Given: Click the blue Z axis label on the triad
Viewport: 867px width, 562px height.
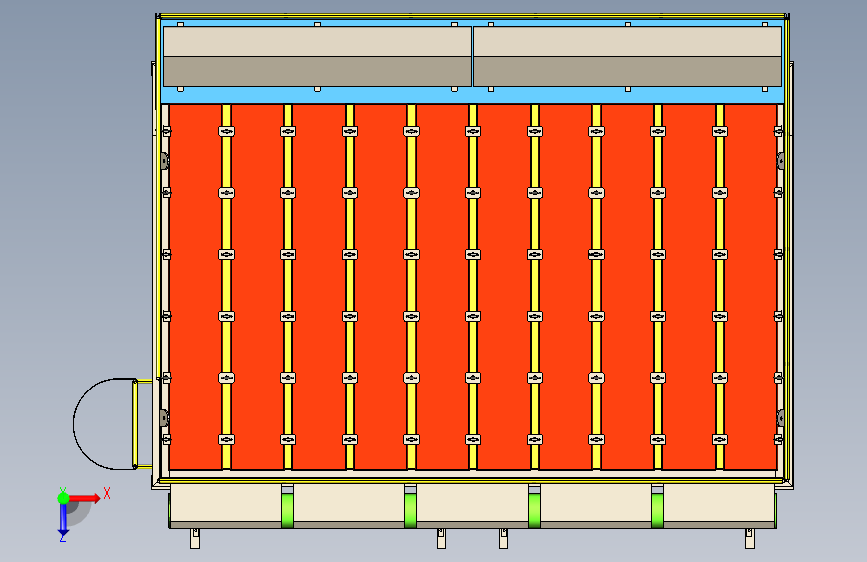Looking at the screenshot, I should click(x=63, y=537).
